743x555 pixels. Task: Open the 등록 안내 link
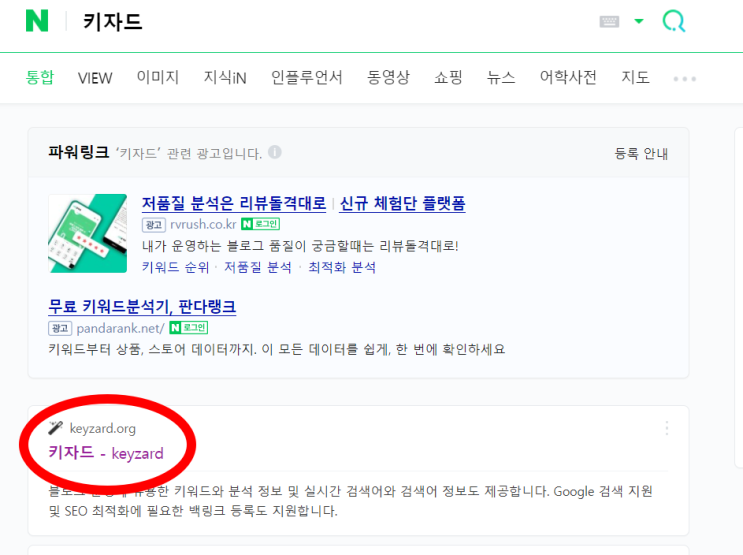641,153
